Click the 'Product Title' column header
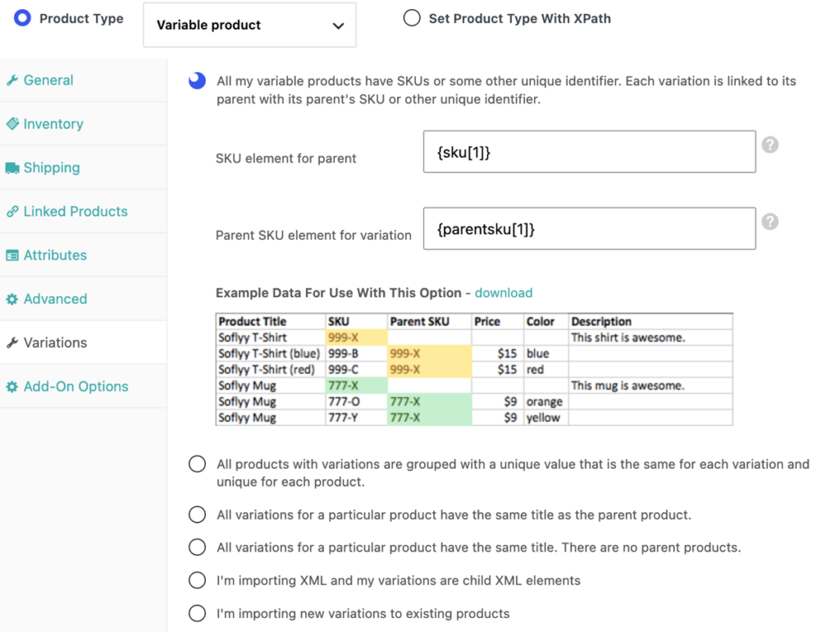The height and width of the screenshot is (632, 840). (x=271, y=321)
